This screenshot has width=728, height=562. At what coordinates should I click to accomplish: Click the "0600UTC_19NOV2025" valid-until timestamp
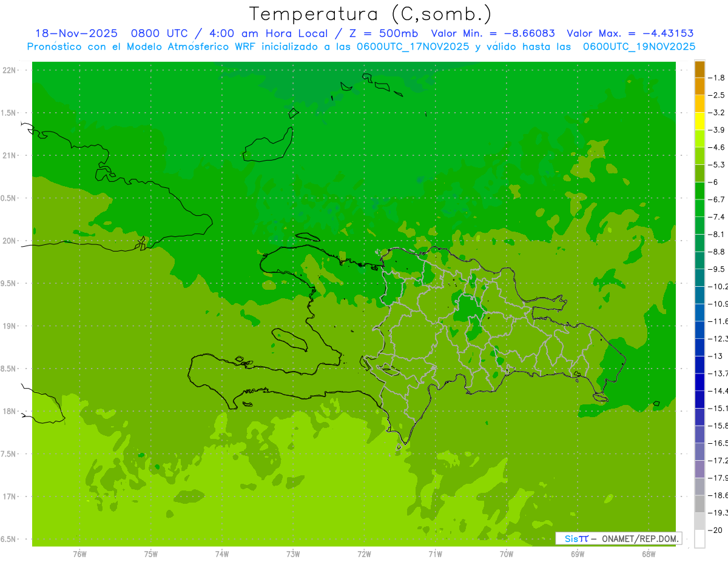[x=639, y=47]
